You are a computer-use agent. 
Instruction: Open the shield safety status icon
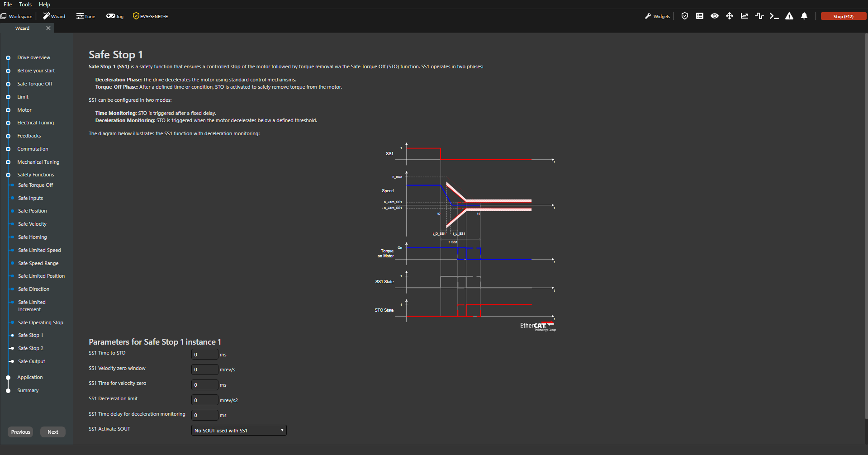(x=685, y=16)
